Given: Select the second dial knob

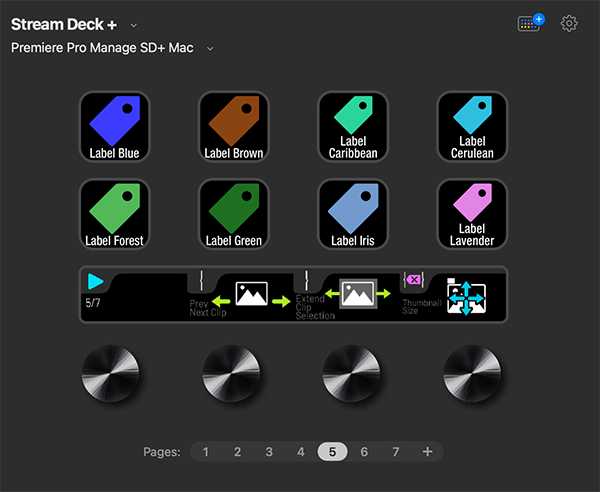Looking at the screenshot, I should tap(231, 373).
